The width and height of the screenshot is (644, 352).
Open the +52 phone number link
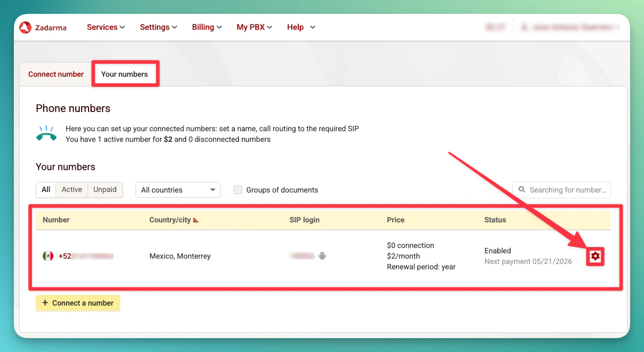(x=86, y=256)
